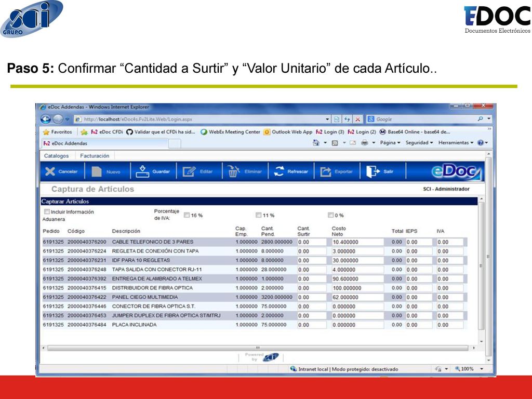This screenshot has width=532, height=399.
Task: Open the Catalogos menu
Action: (56, 156)
